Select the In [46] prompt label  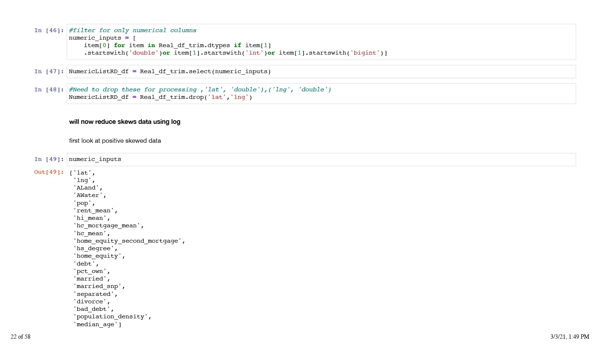tap(49, 30)
